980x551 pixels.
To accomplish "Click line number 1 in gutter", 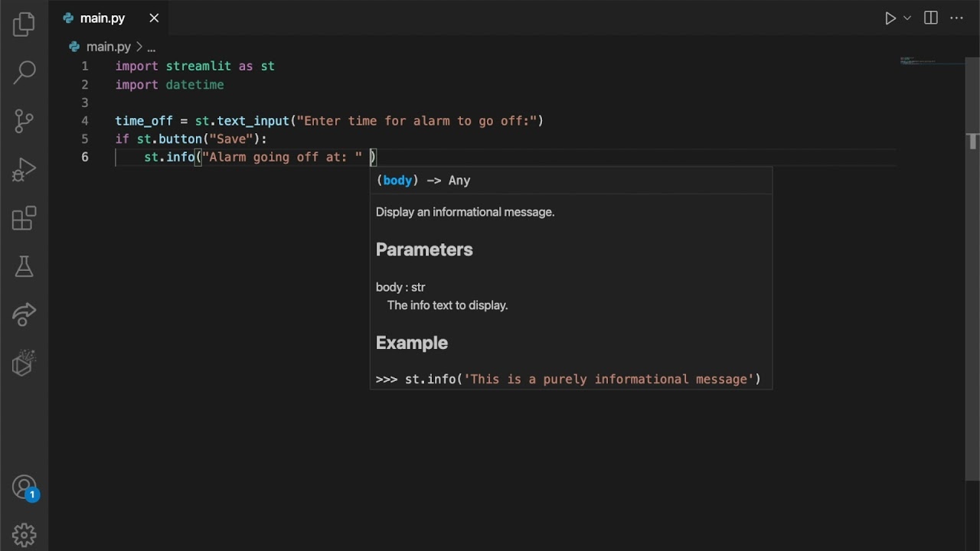I will (x=85, y=67).
